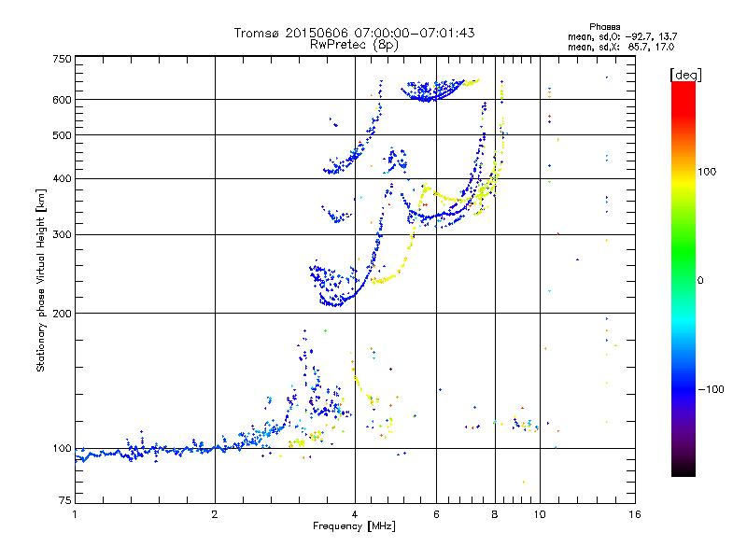747x560 pixels.
Task: Click the colorbar tick label '0'
Action: tap(700, 281)
